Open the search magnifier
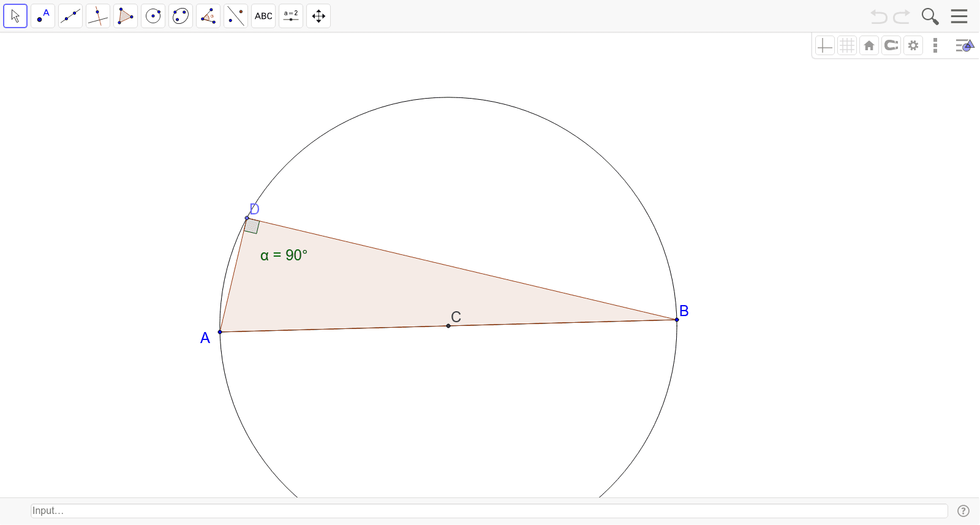Viewport: 980px width, 525px height. 930,17
